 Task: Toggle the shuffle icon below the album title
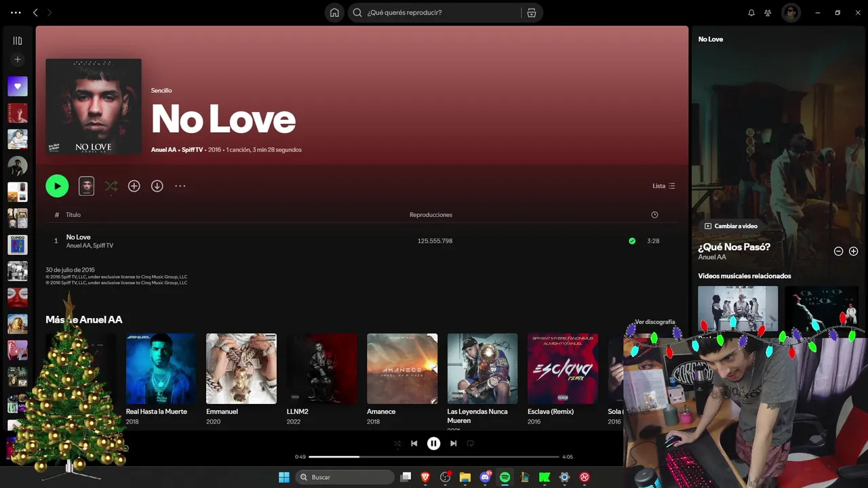click(x=111, y=186)
